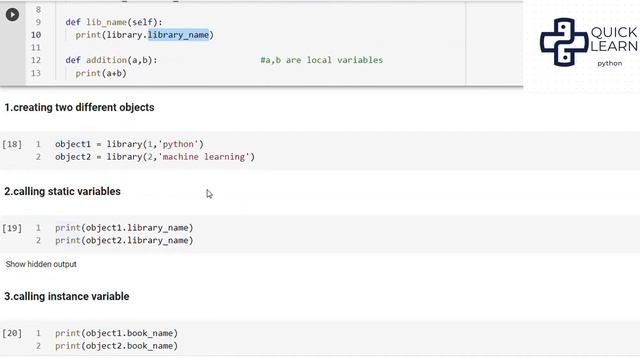This screenshot has height=360, width=640.
Task: Click print(object1.library_name) line
Action: click(x=124, y=228)
